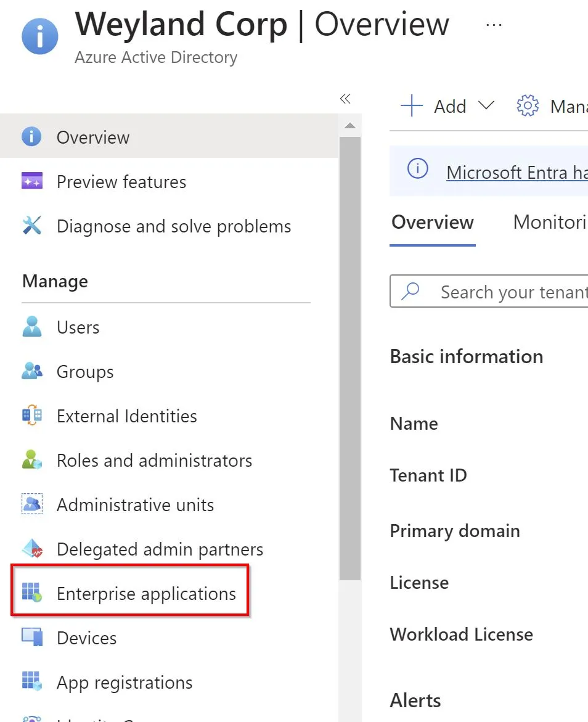588x722 pixels.
Task: Open Administrative units
Action: pyautogui.click(x=136, y=505)
